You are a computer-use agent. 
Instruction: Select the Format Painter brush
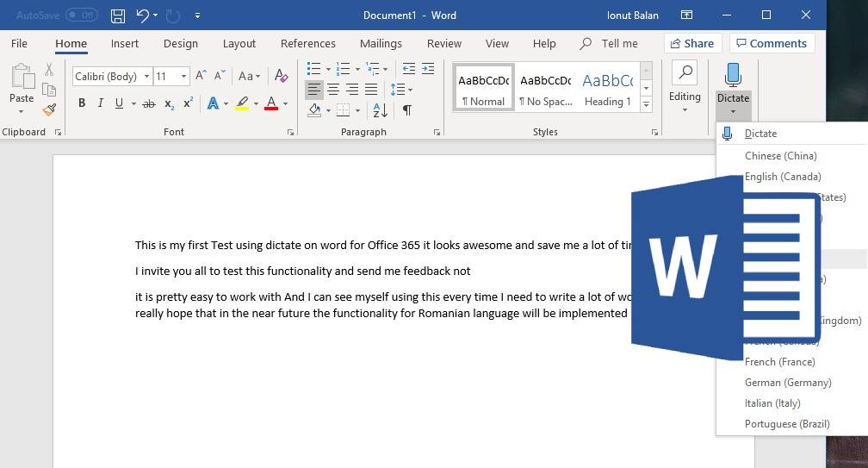[49, 109]
